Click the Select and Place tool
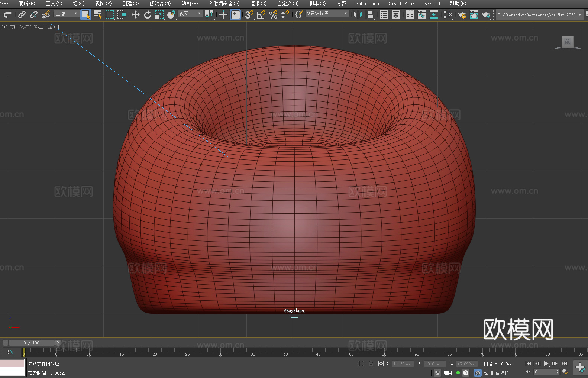 tap(171, 14)
